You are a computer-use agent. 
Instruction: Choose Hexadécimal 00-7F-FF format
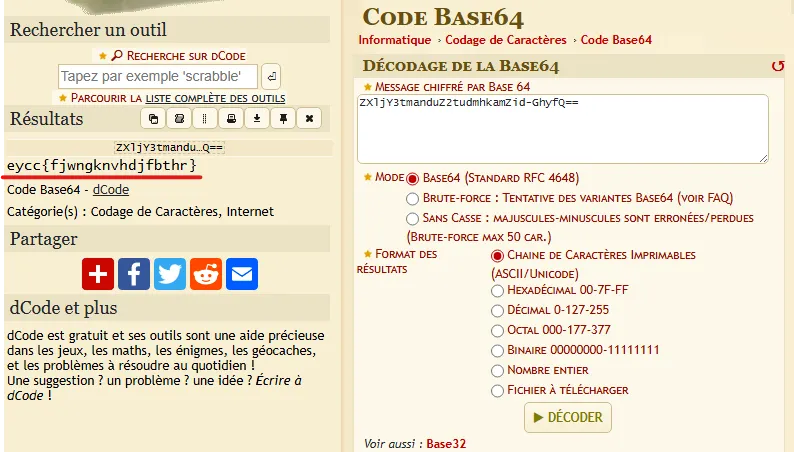[497, 291]
